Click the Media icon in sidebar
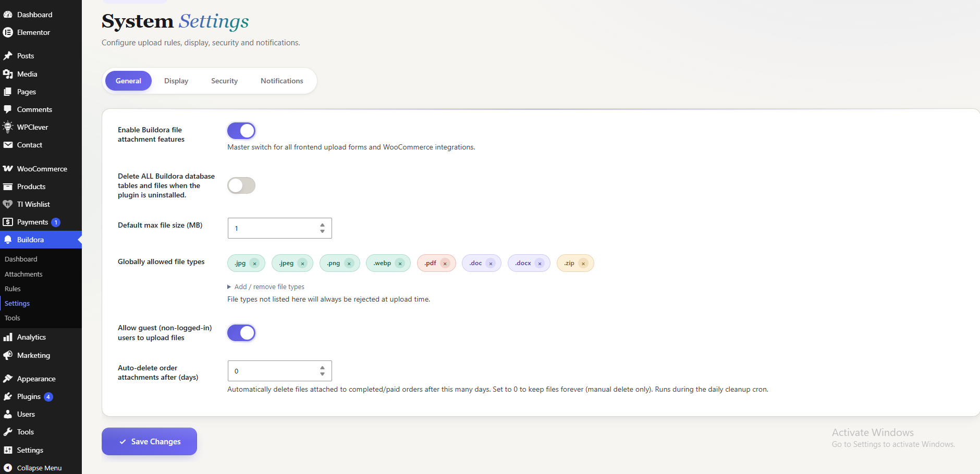Viewport: 980px width, 474px height. (8, 74)
